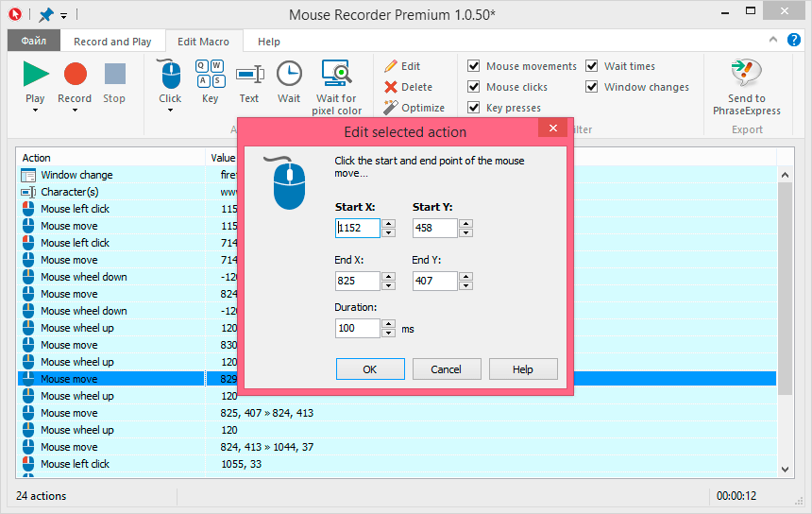Screen dimensions: 812x514
Task: Select the highlighted Mouse move row
Action: (397, 379)
